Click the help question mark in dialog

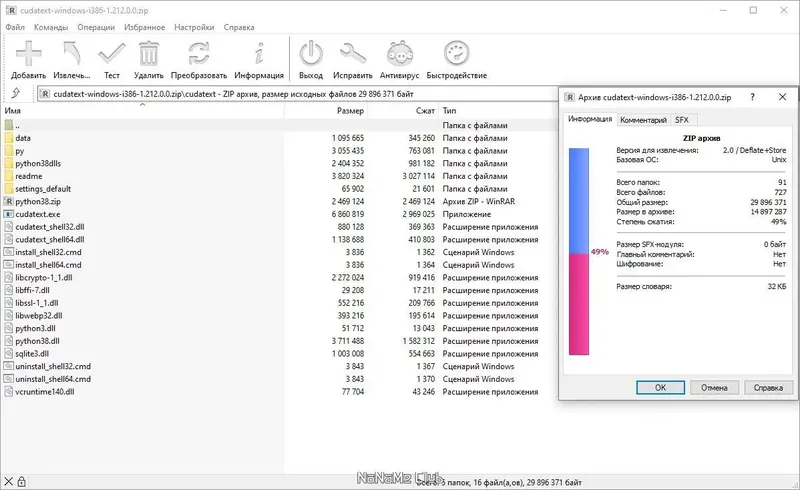pos(753,97)
